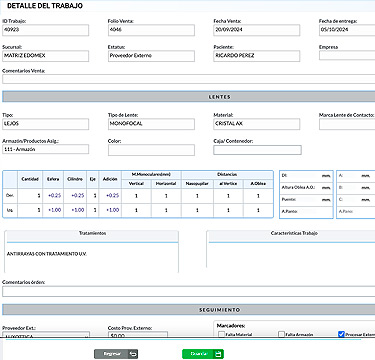Click the Caja/Contenedor input field
375x360 pixels.
pos(257,150)
